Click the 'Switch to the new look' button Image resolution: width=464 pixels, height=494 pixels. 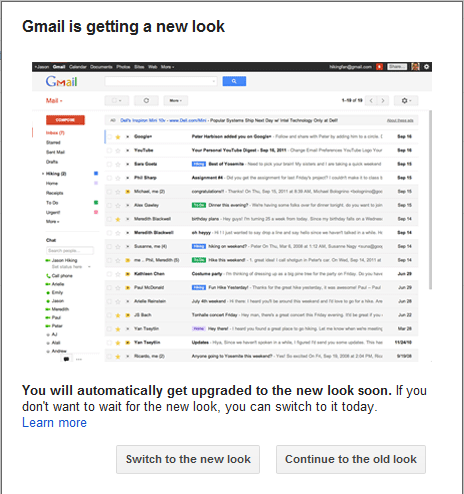point(188,459)
